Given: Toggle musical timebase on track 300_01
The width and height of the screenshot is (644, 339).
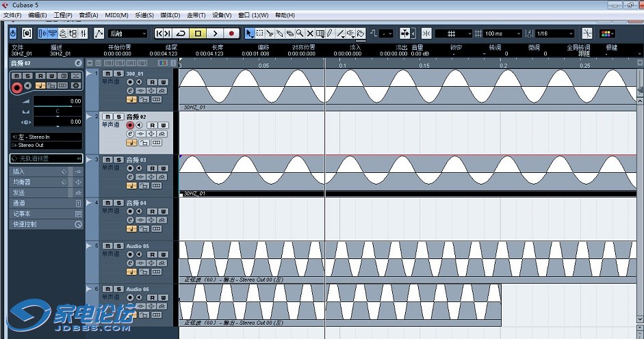Looking at the screenshot, I should coord(131,99).
